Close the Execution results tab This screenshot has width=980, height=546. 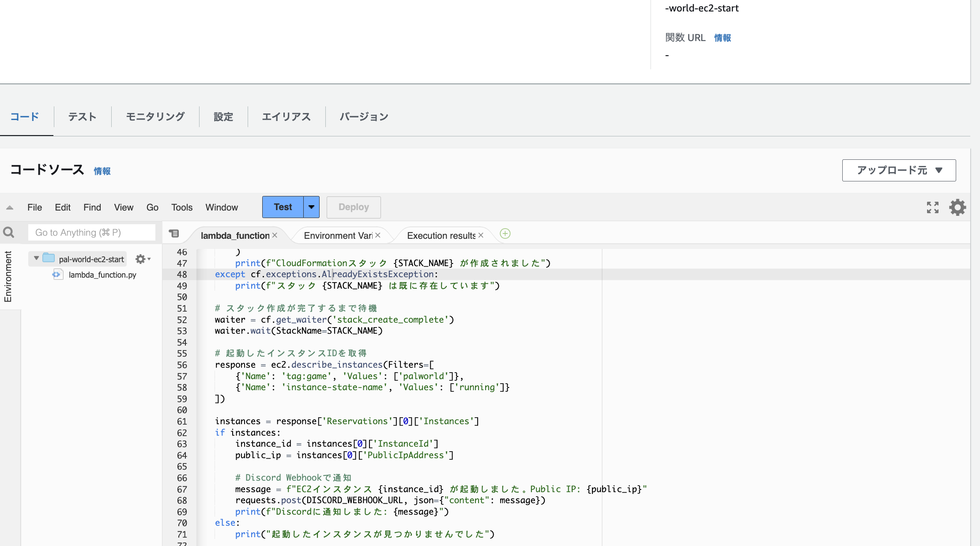pos(481,235)
